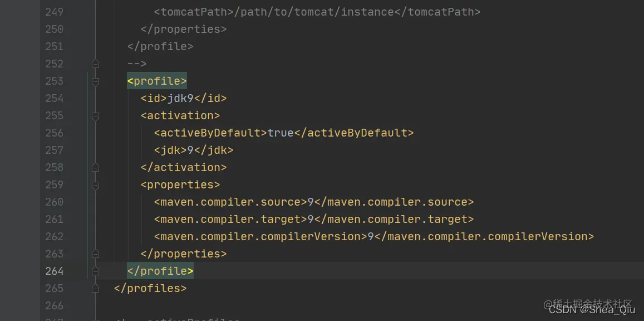The height and width of the screenshot is (321, 644).
Task: Click the </maven.compiler.source> closing tag
Action: (x=394, y=202)
